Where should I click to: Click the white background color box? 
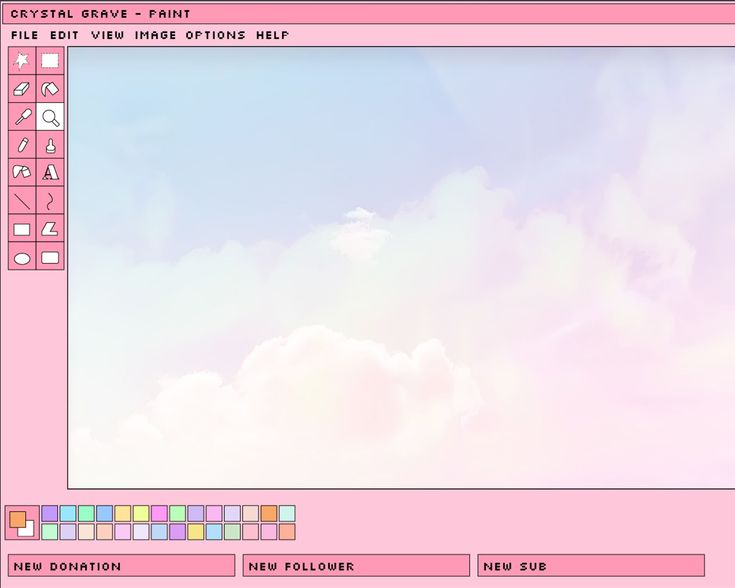coord(29,530)
